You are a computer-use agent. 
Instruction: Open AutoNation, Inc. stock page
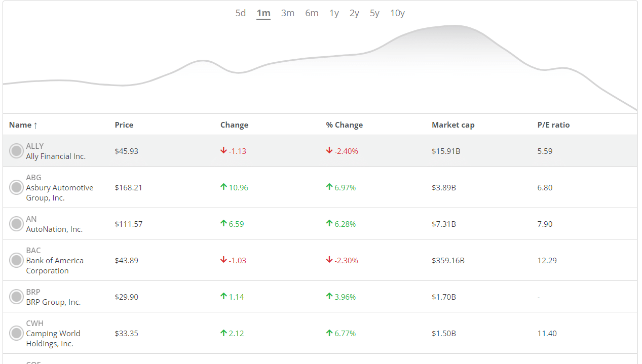(x=54, y=229)
